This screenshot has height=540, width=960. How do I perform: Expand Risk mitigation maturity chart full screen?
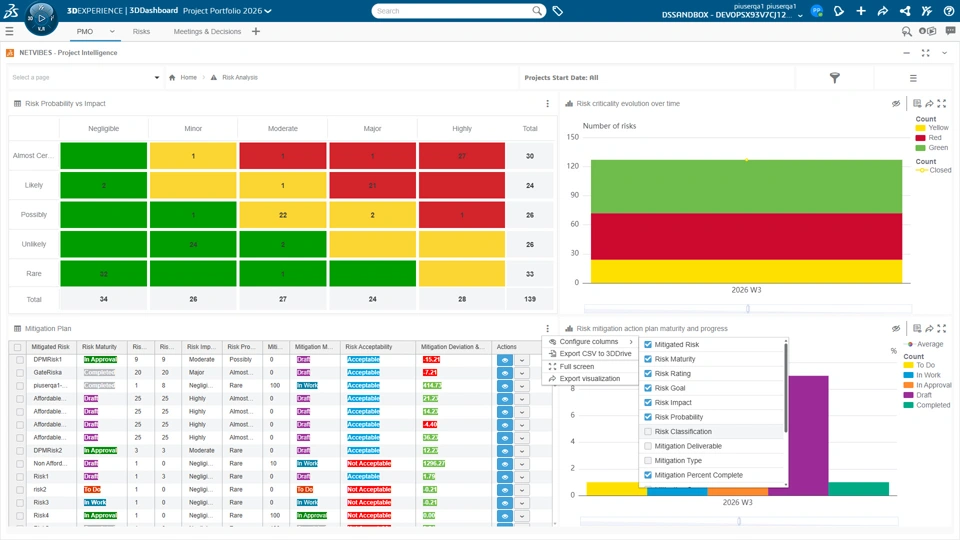pos(942,329)
